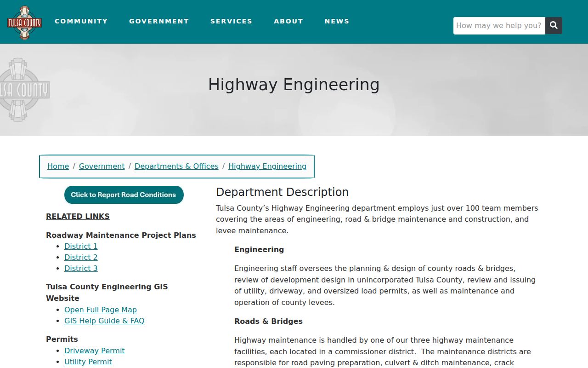The image size is (588, 368).
Task: Click the bold Engineering subheading
Action: pyautogui.click(x=259, y=249)
